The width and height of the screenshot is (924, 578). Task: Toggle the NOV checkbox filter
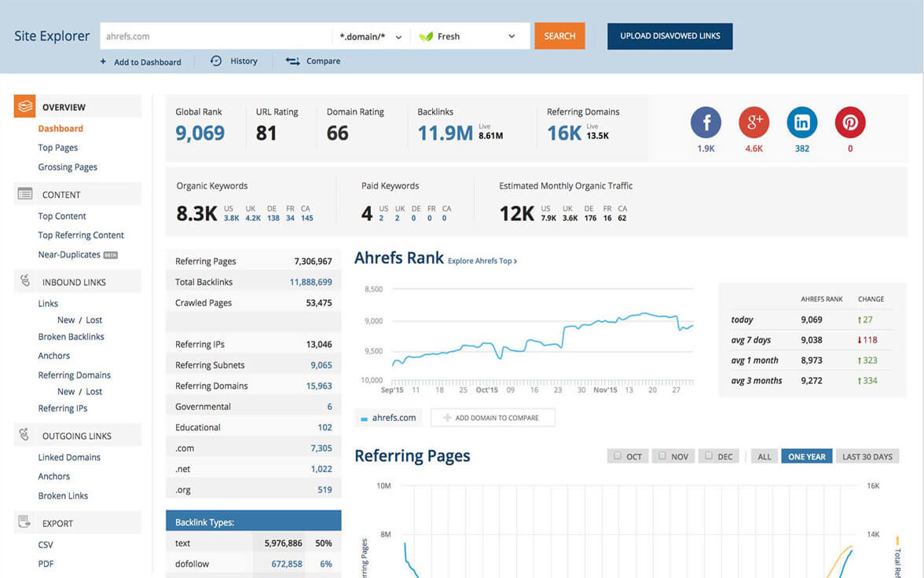tap(662, 455)
